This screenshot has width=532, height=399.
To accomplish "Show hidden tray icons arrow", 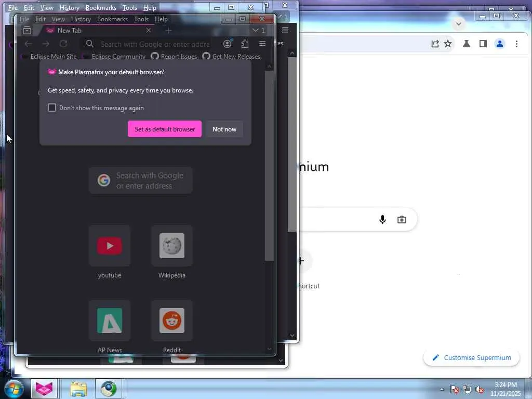I will pyautogui.click(x=442, y=389).
